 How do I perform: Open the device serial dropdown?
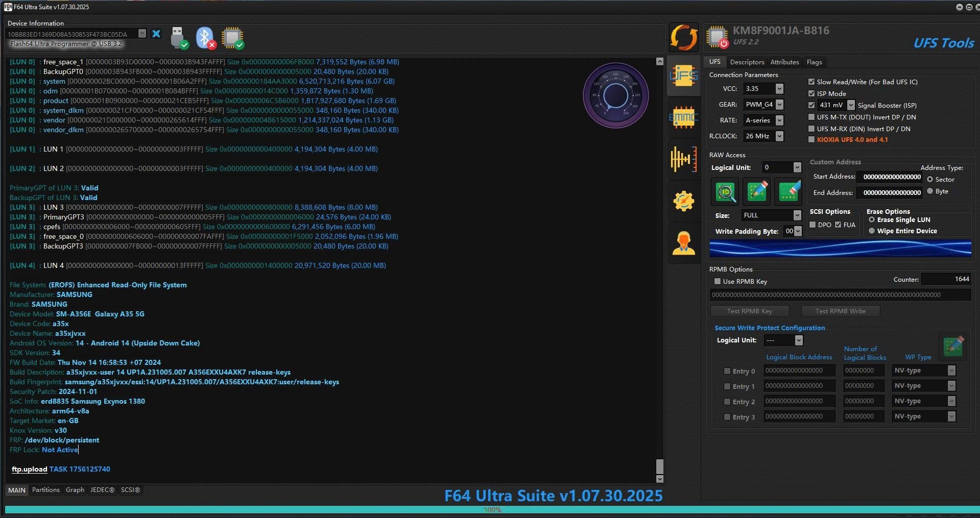[142, 34]
